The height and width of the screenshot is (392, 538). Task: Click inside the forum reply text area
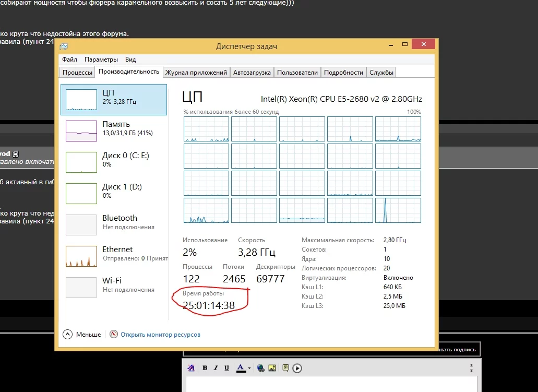tap(331, 384)
